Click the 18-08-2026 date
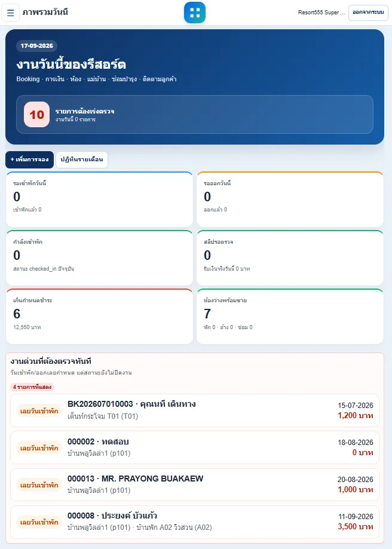 355,443
